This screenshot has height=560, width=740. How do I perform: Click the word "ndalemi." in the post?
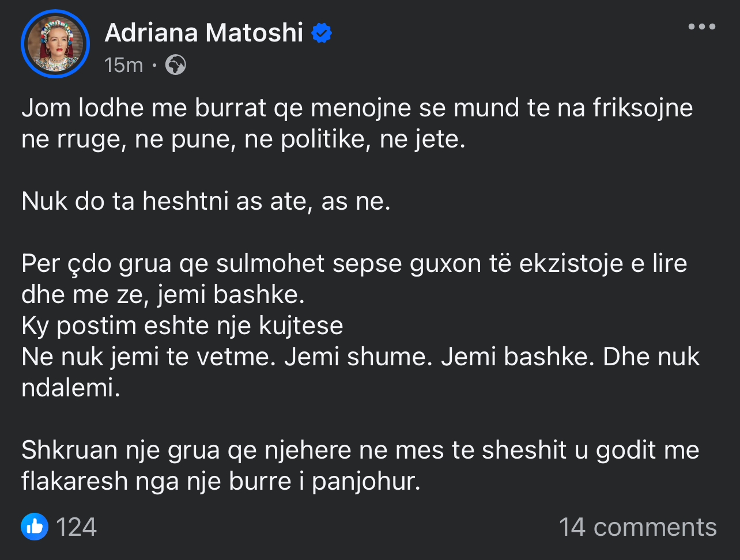71,388
